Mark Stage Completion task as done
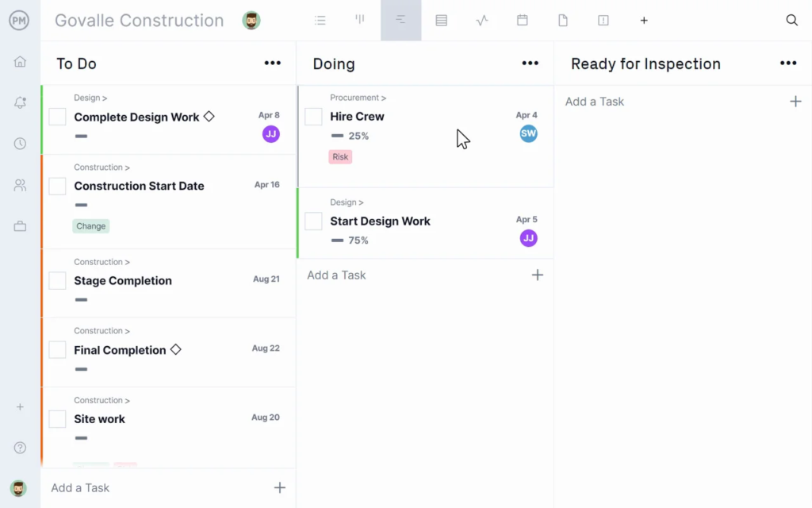Screen dimensions: 812x508 (x=57, y=280)
